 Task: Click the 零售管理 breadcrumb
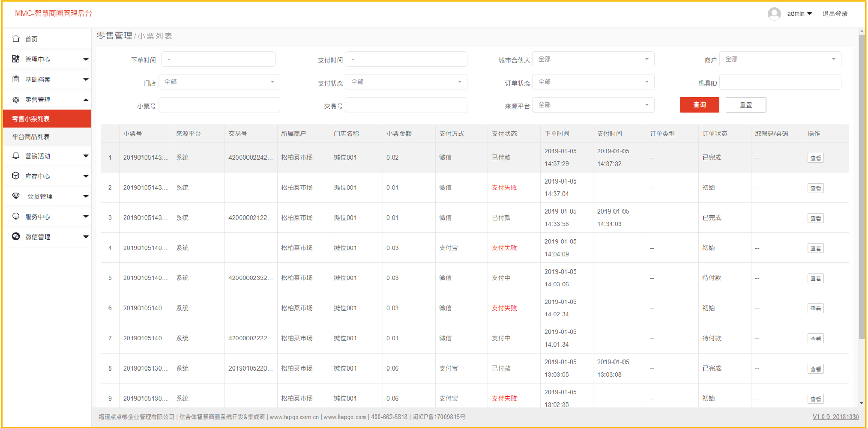114,36
